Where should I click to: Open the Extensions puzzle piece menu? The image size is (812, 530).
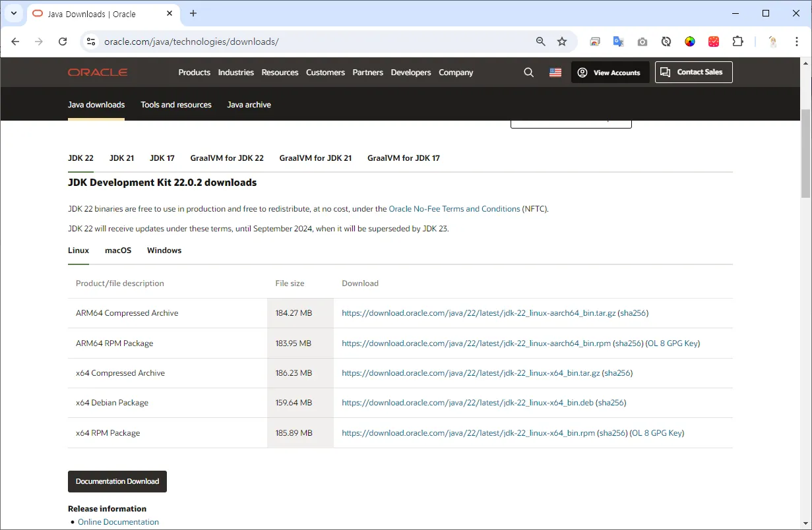coord(738,42)
